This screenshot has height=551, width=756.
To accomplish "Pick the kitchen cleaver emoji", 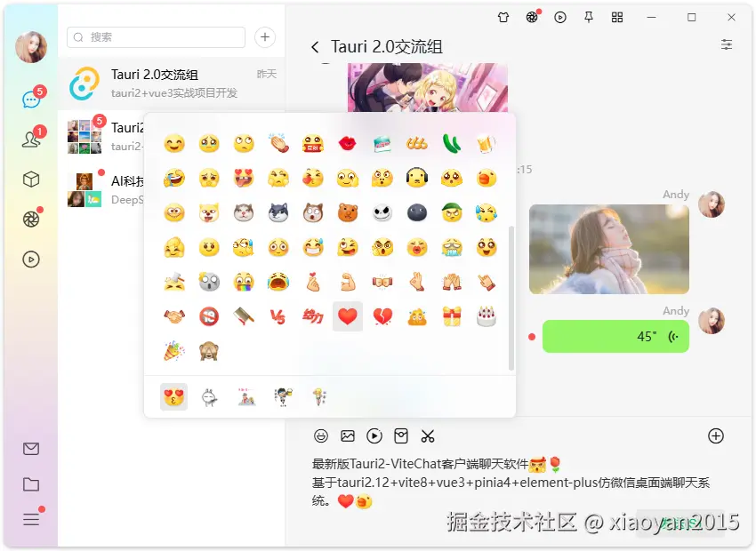I will 244,316.
